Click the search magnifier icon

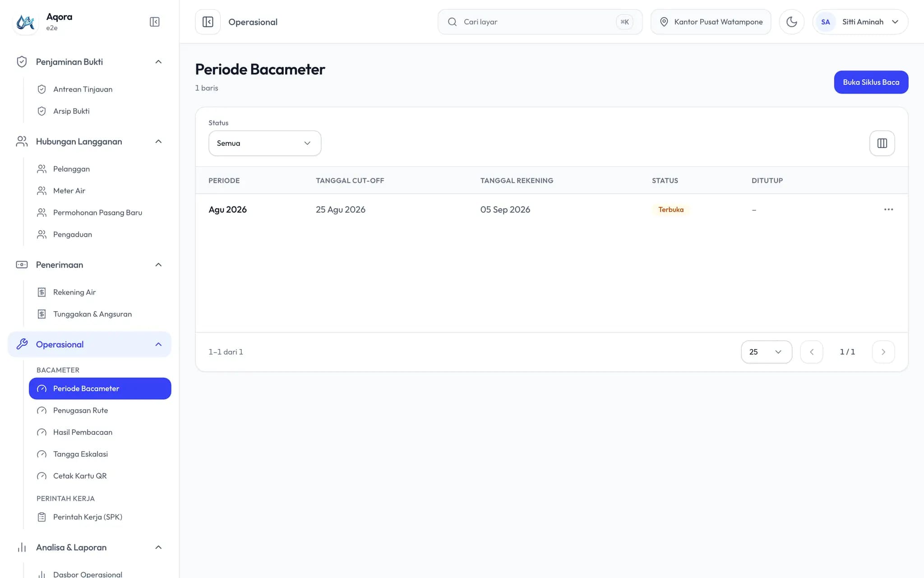[x=452, y=22]
